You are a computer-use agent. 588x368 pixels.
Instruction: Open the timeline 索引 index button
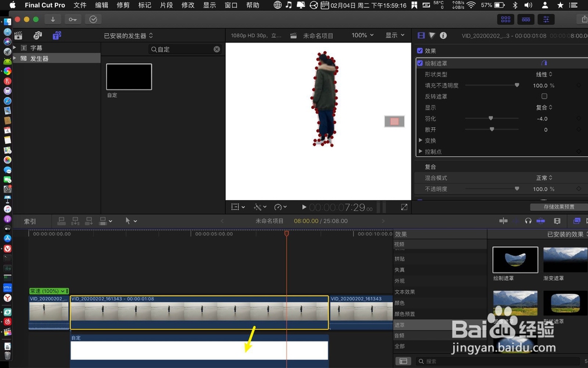pos(30,221)
